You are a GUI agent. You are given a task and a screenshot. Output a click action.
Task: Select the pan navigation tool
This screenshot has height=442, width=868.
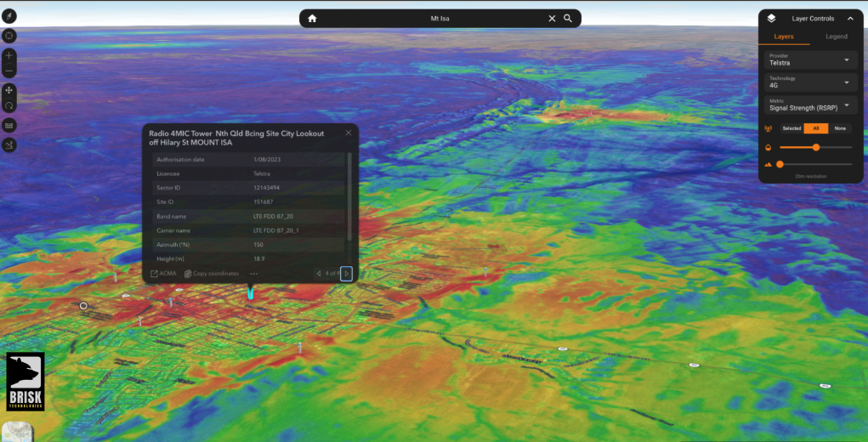tap(9, 90)
